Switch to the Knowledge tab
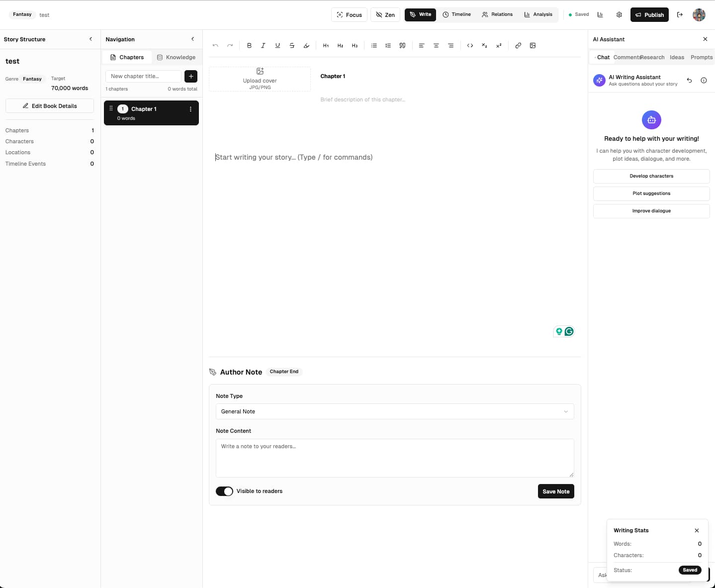This screenshot has width=715, height=588. coord(176,57)
